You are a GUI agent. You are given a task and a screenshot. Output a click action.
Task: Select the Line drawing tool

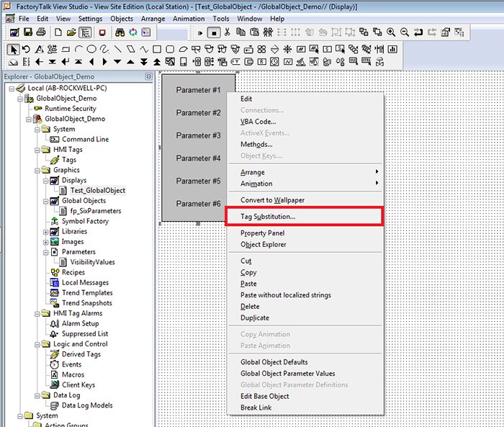[x=118, y=49]
